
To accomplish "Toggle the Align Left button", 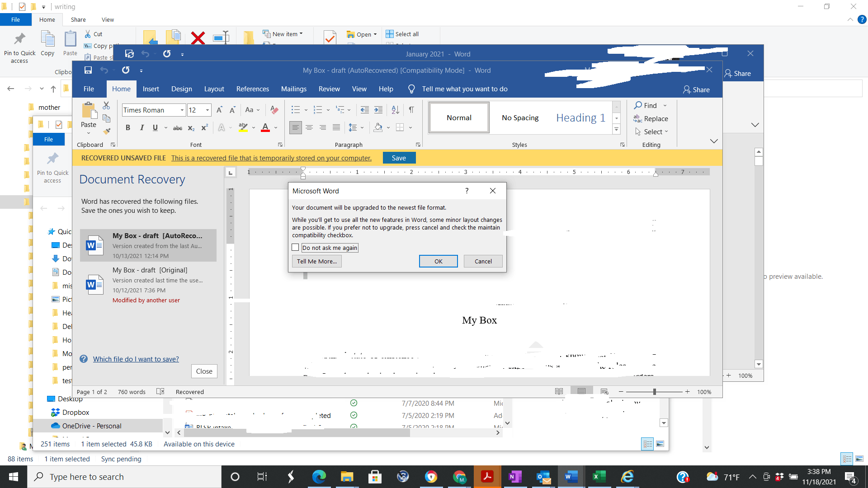I will coord(295,128).
